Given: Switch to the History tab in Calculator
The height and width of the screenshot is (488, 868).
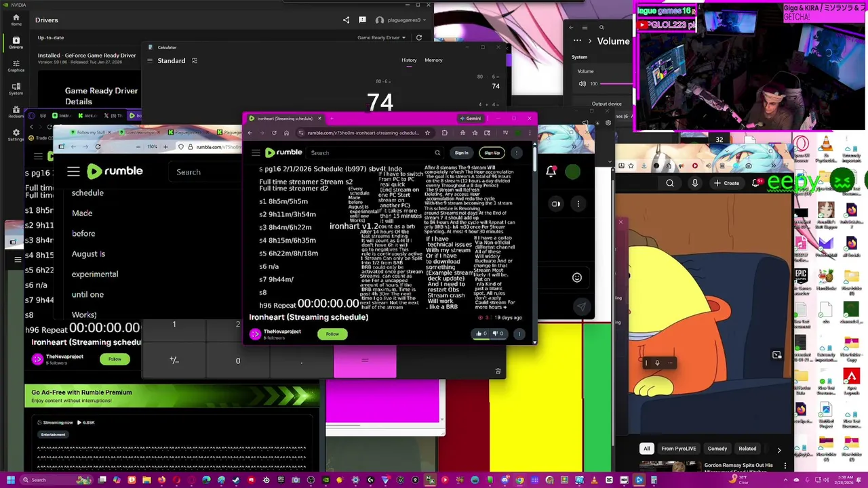Looking at the screenshot, I should tap(409, 60).
